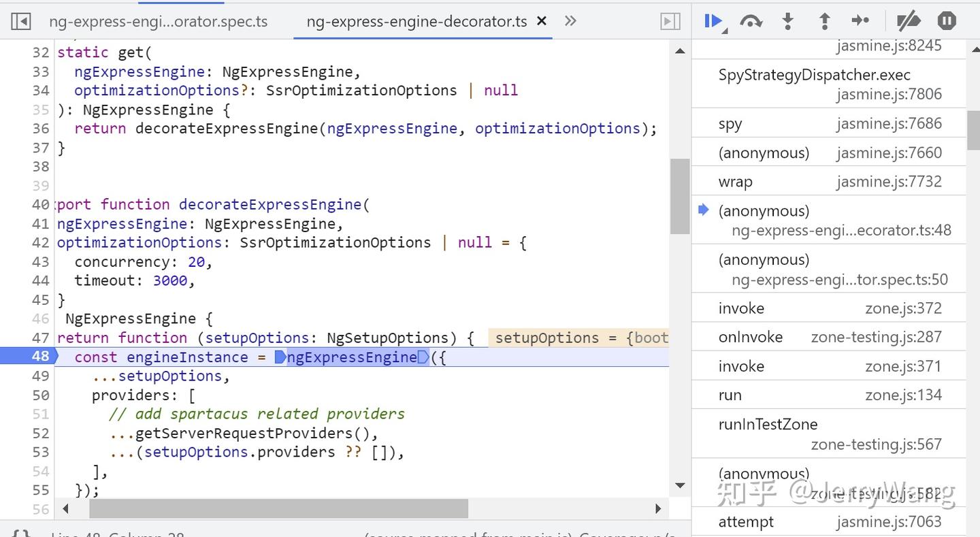
Task: Open zone-testing.js:287 source link
Action: coord(877,337)
